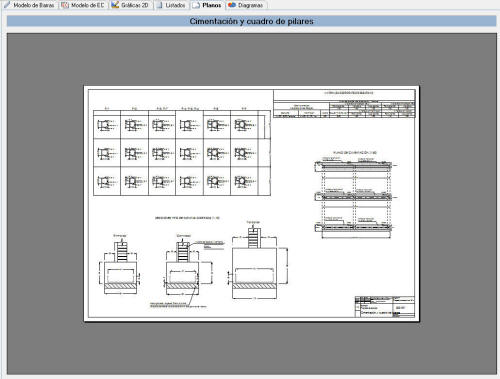Click the Cimentación y cuadro de pilares header
The width and height of the screenshot is (500, 379).
[x=251, y=21]
